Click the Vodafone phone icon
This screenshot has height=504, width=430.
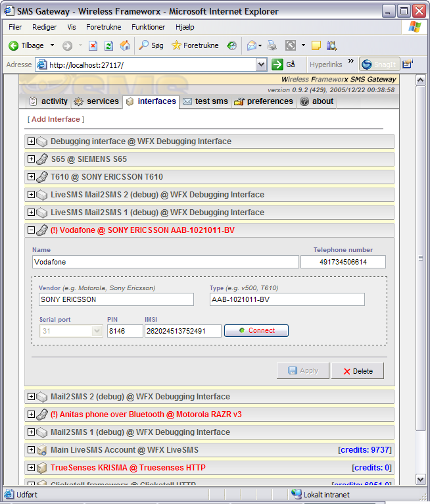click(41, 230)
